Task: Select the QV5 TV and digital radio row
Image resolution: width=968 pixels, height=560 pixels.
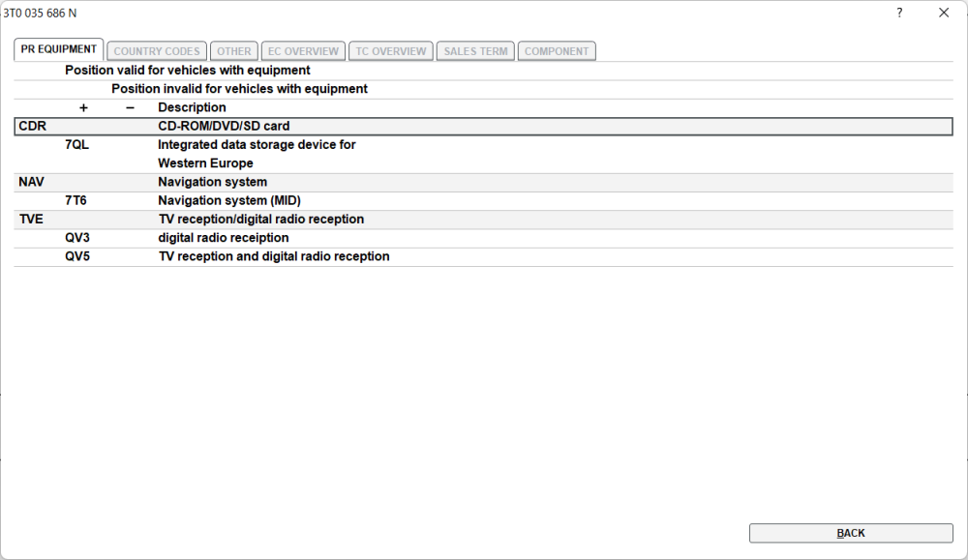Action: 483,256
